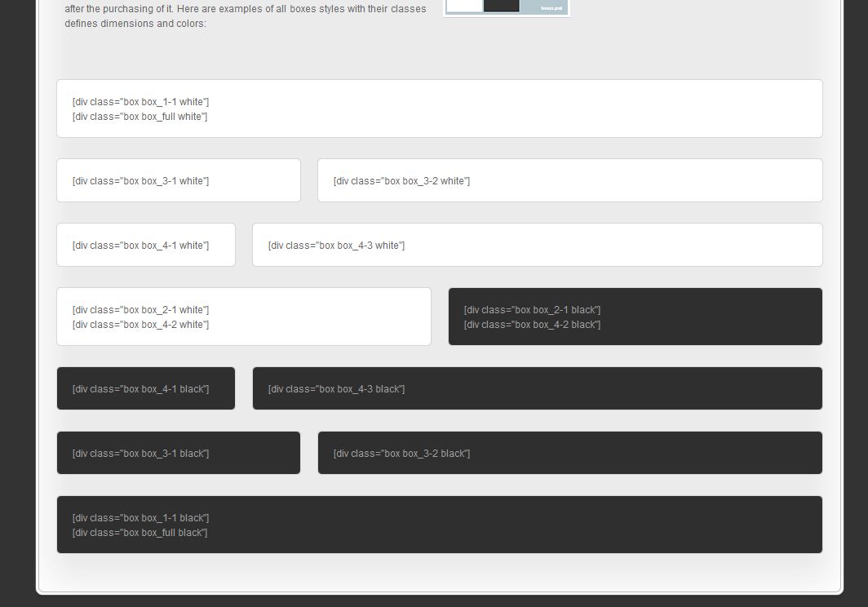Click the "box box_4-2 black" text line
This screenshot has width=868, height=607.
532,325
